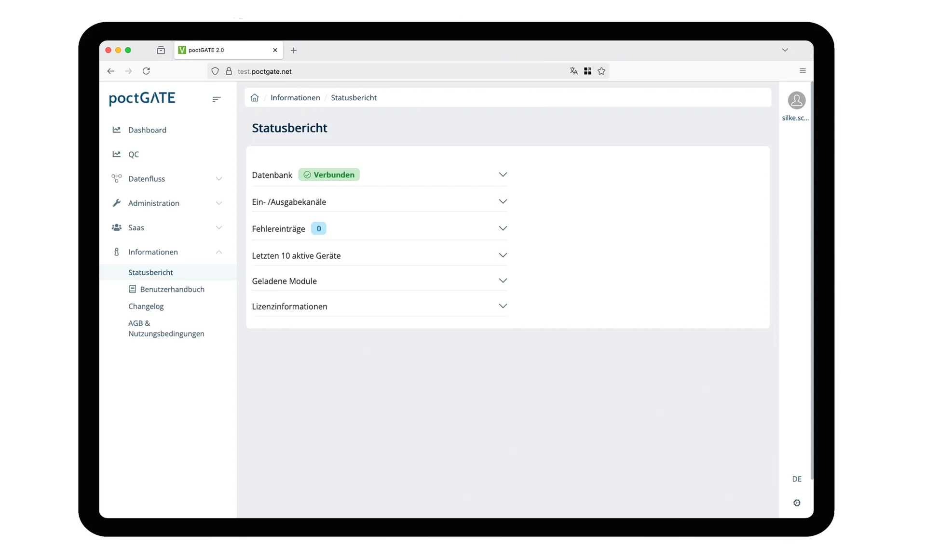Click the browser back arrow

pos(111,71)
